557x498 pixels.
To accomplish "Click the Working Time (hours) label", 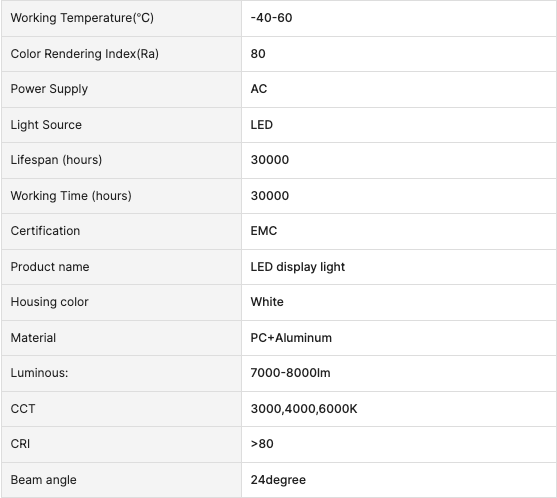I will (71, 196).
